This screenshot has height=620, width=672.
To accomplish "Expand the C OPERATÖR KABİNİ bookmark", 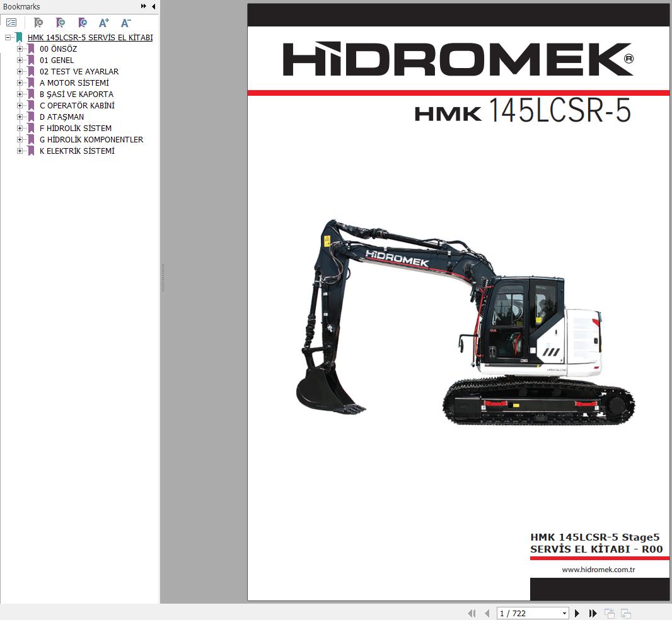I will [20, 105].
